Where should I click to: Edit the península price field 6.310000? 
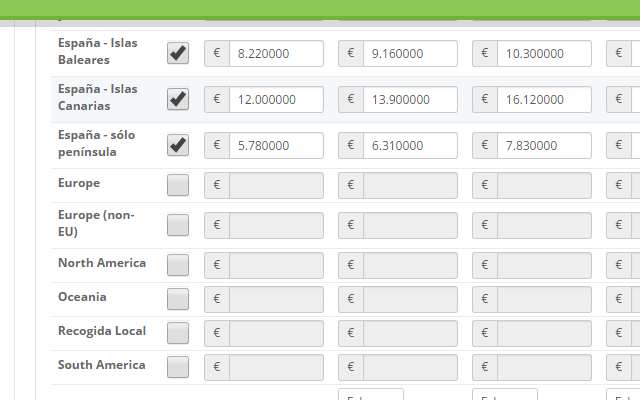[x=410, y=146]
